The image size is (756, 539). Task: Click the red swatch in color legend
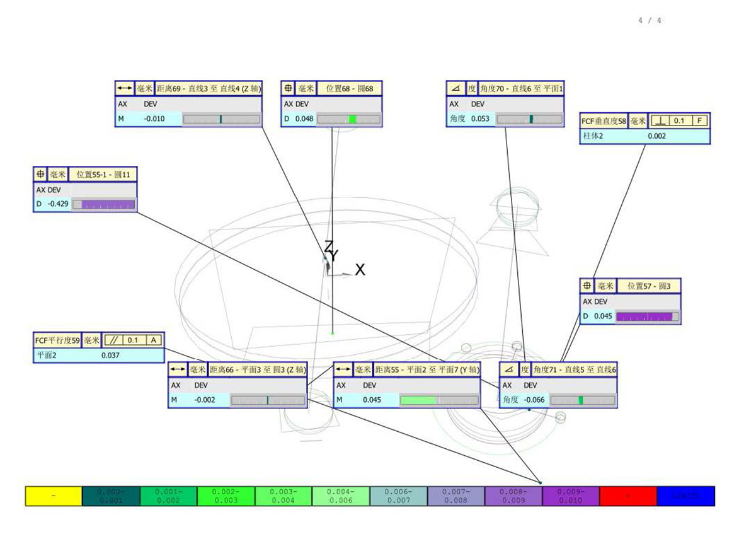[x=627, y=496]
